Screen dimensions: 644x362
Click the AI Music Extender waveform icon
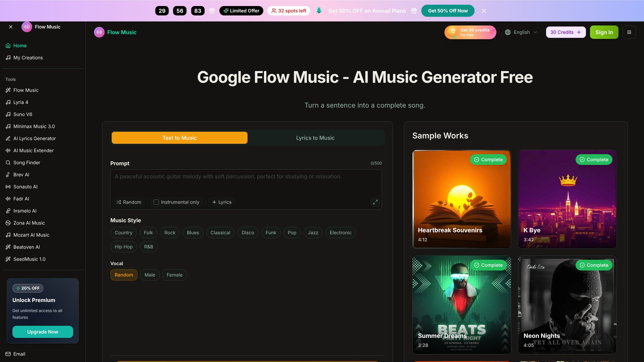click(8, 150)
